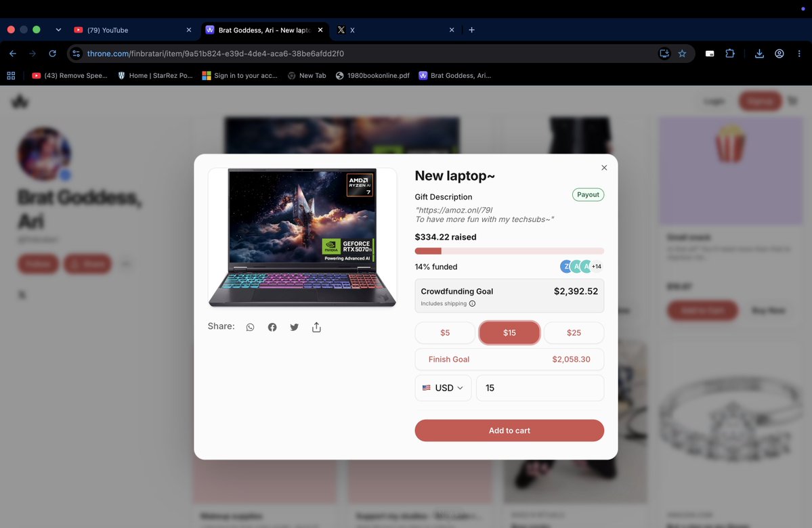
Task: Click the Payout badge
Action: (588, 195)
